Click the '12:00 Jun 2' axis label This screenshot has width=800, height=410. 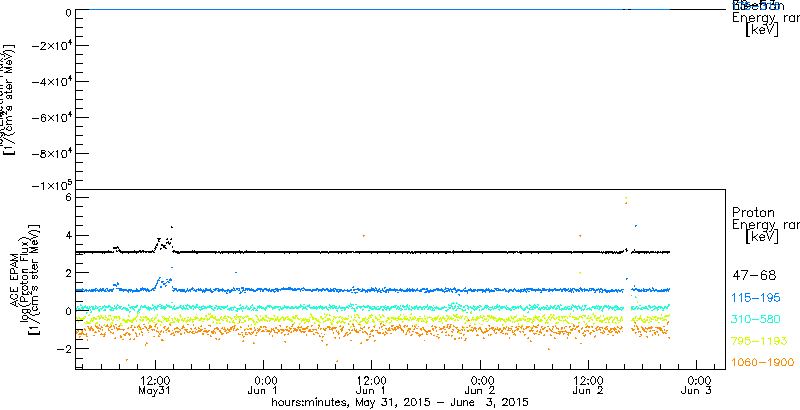(588, 386)
